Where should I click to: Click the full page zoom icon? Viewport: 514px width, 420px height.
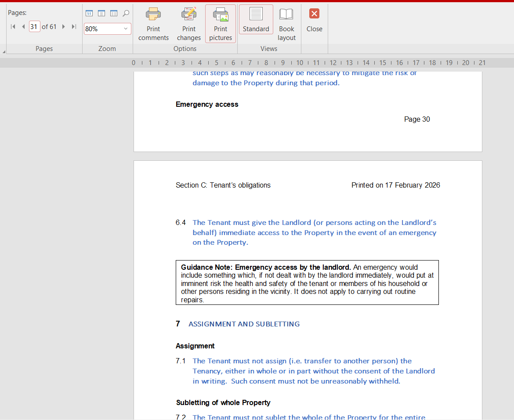coord(101,14)
